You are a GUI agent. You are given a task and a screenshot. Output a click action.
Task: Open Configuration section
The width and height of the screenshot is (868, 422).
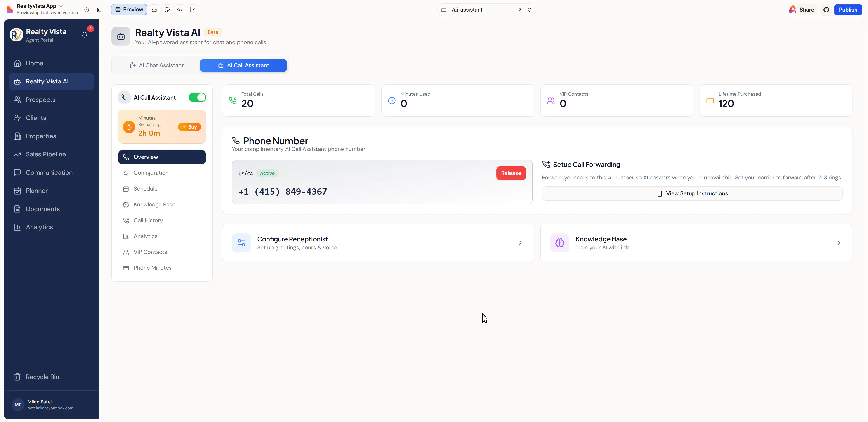(x=162, y=173)
